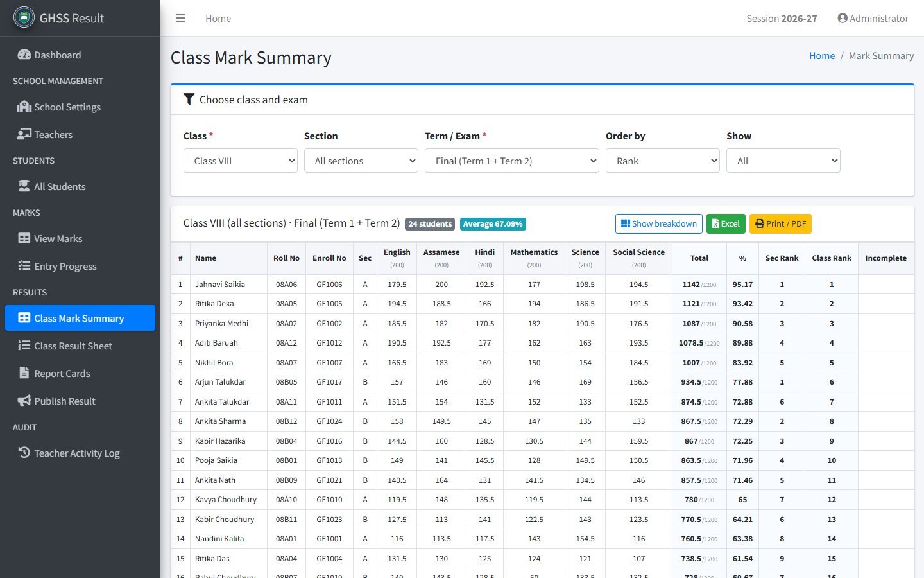Click the Class Mark Summary table icon
This screenshot has width=924, height=578.
tap(24, 318)
